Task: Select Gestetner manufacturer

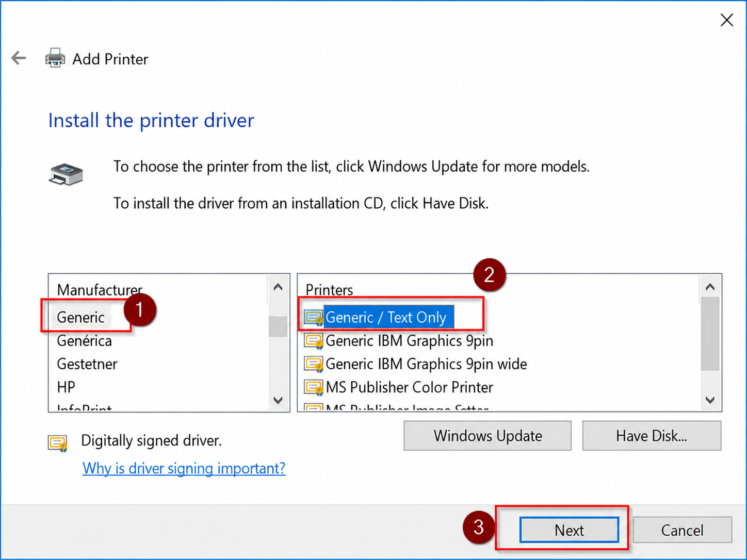Action: [x=87, y=364]
